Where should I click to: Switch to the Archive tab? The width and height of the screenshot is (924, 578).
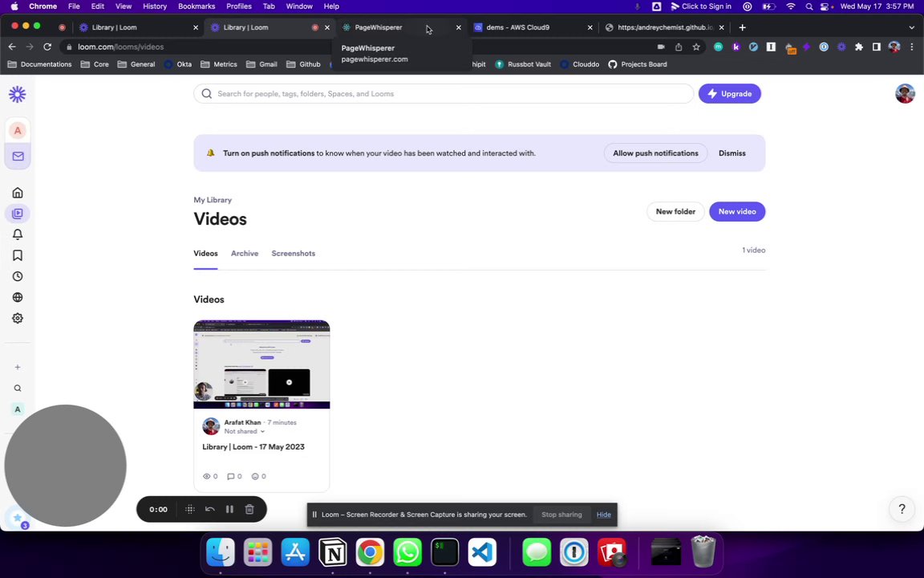pyautogui.click(x=245, y=253)
